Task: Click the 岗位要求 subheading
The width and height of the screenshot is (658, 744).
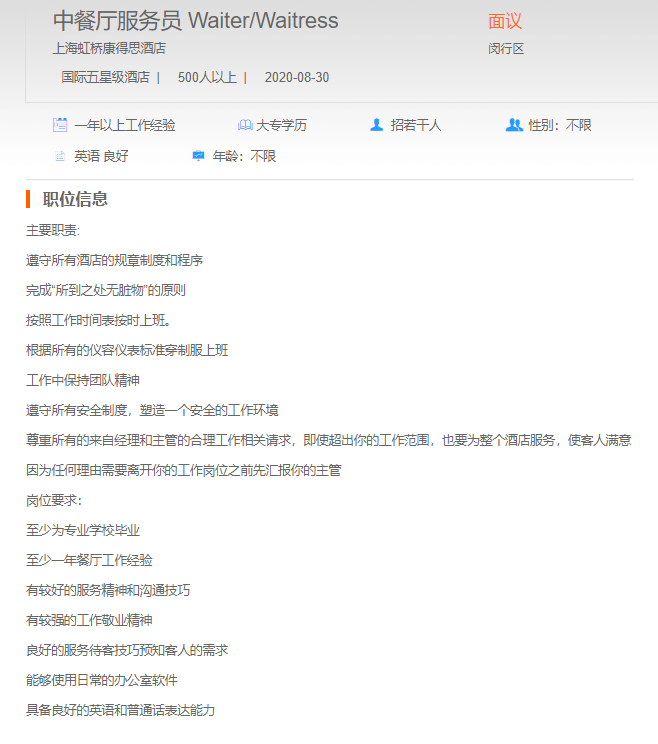Action: tap(54, 500)
